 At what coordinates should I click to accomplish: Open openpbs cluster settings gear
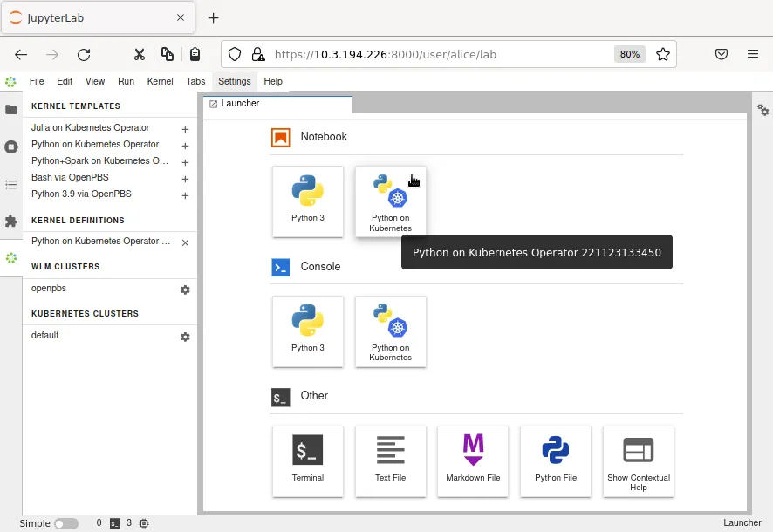[185, 290]
